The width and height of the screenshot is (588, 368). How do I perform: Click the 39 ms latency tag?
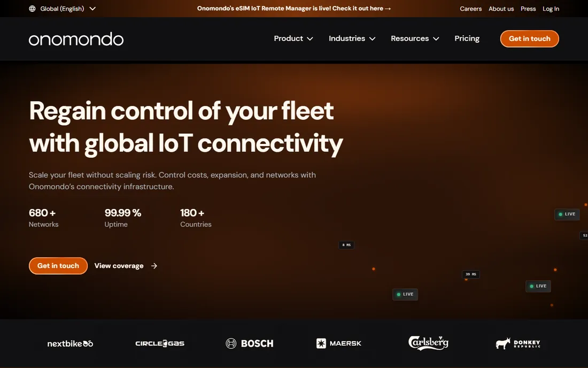point(470,274)
